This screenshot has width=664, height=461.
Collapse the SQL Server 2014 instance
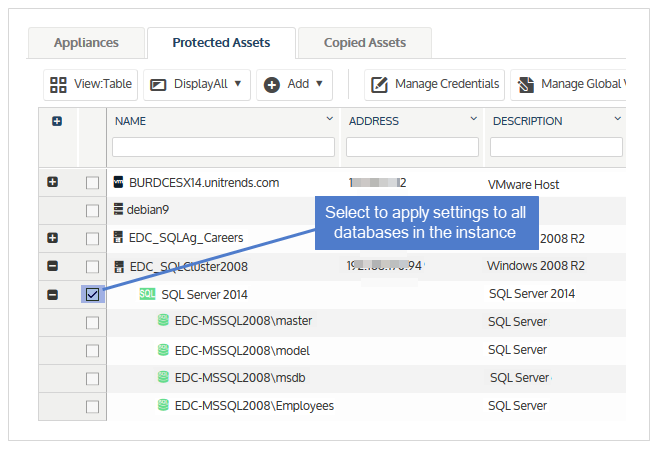click(x=53, y=295)
